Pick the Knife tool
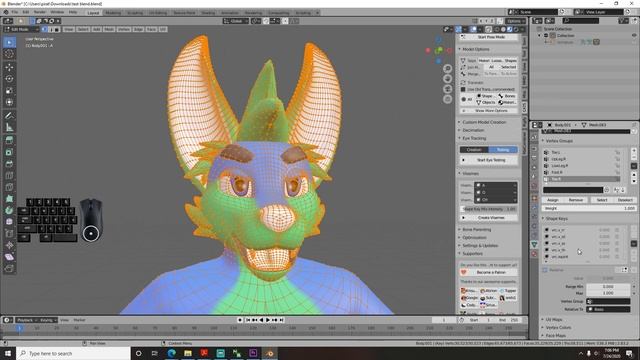 tap(9, 187)
